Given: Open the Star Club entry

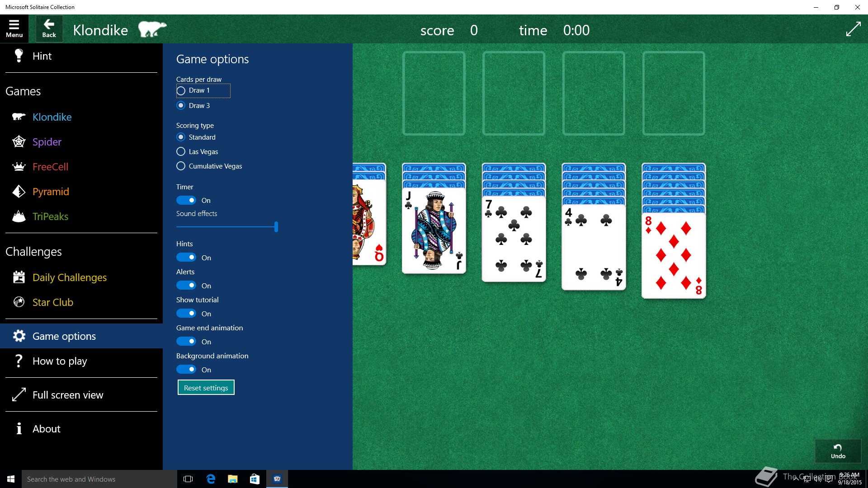Looking at the screenshot, I should pos(81,302).
